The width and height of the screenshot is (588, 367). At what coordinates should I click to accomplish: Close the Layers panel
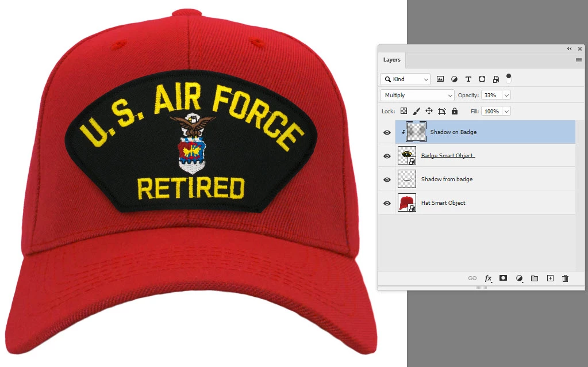point(580,49)
